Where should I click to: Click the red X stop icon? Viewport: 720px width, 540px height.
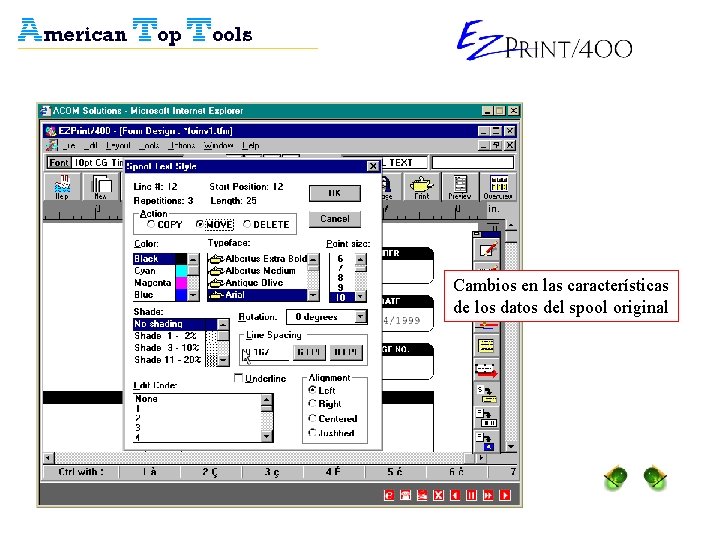pos(439,495)
